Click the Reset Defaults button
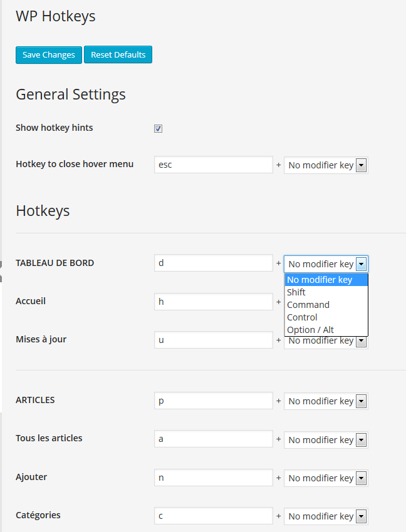This screenshot has width=406, height=532. point(118,54)
